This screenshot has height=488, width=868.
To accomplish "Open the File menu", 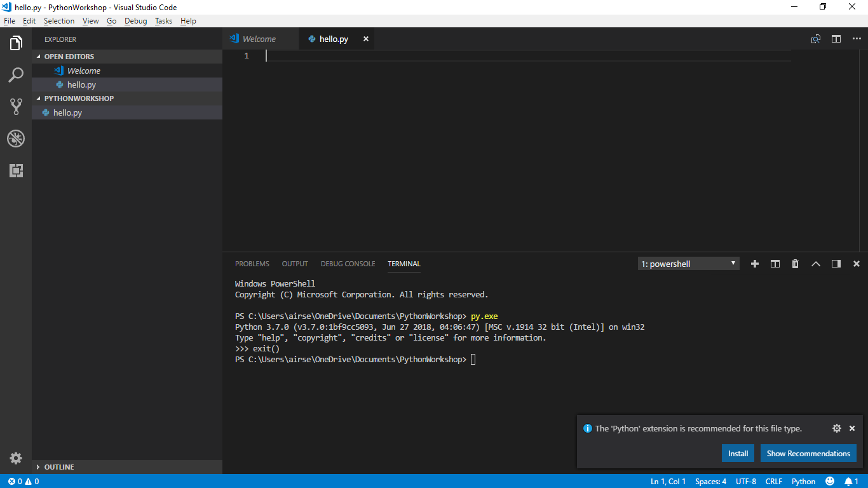I will pos(10,21).
